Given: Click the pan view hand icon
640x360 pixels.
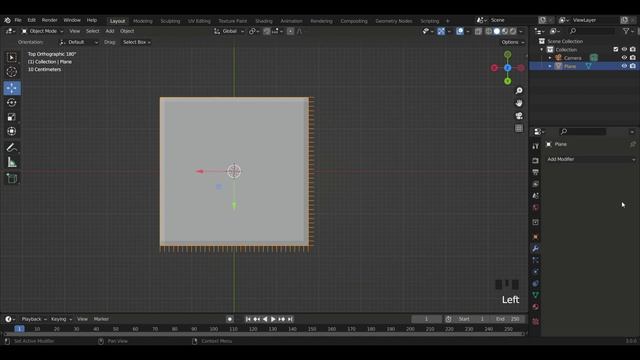Looking at the screenshot, I should coord(519,103).
